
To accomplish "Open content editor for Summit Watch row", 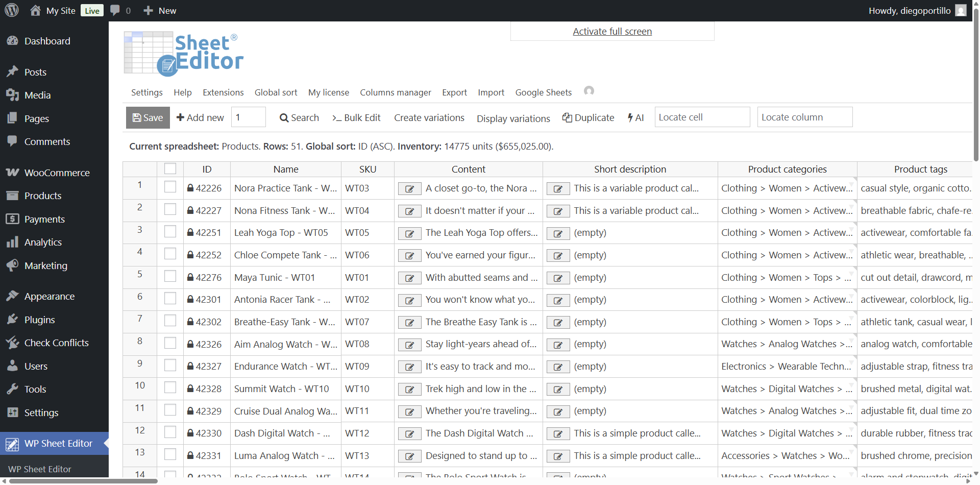I will click(409, 390).
